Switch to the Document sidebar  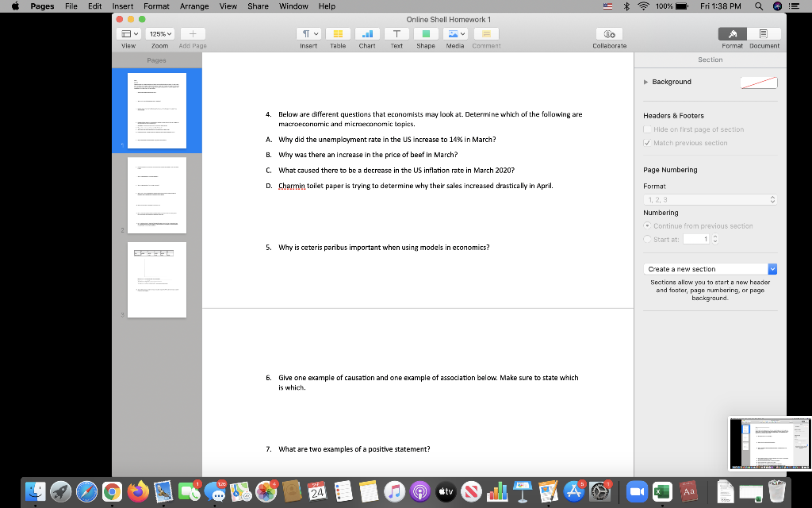pos(763,33)
